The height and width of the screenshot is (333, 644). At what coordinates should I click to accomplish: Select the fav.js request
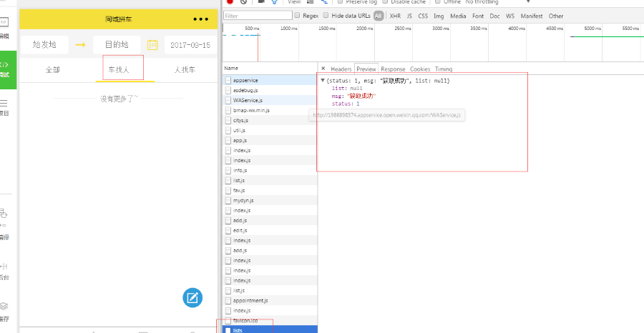(270, 190)
